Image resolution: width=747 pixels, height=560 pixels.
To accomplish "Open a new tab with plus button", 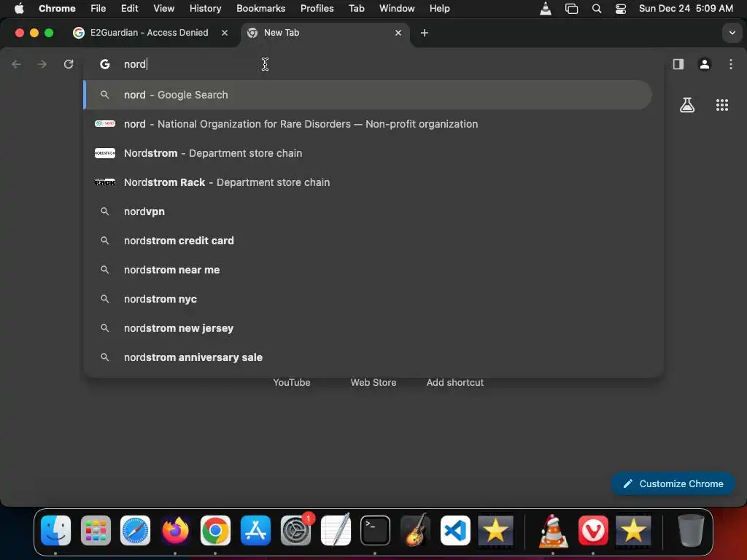I will point(425,33).
